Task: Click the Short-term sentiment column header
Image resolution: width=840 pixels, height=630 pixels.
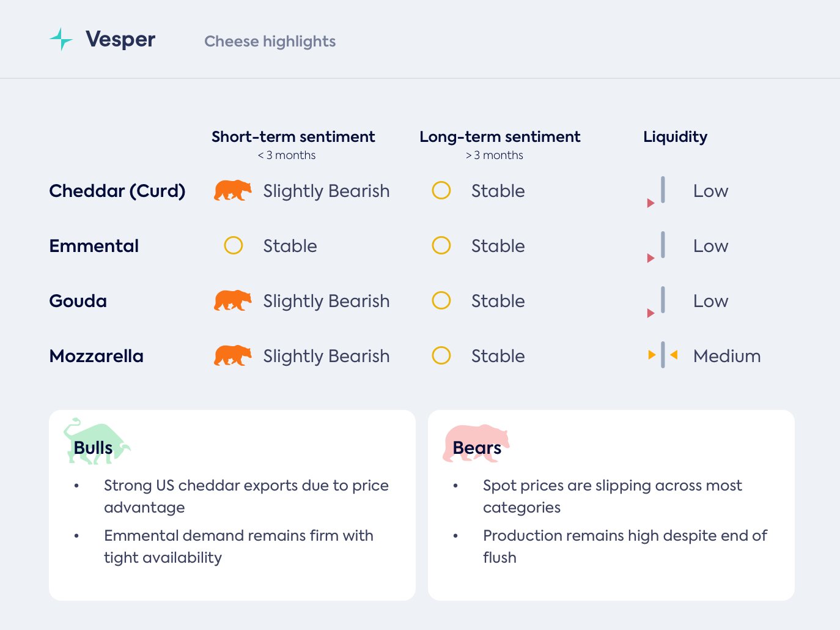Action: point(293,137)
